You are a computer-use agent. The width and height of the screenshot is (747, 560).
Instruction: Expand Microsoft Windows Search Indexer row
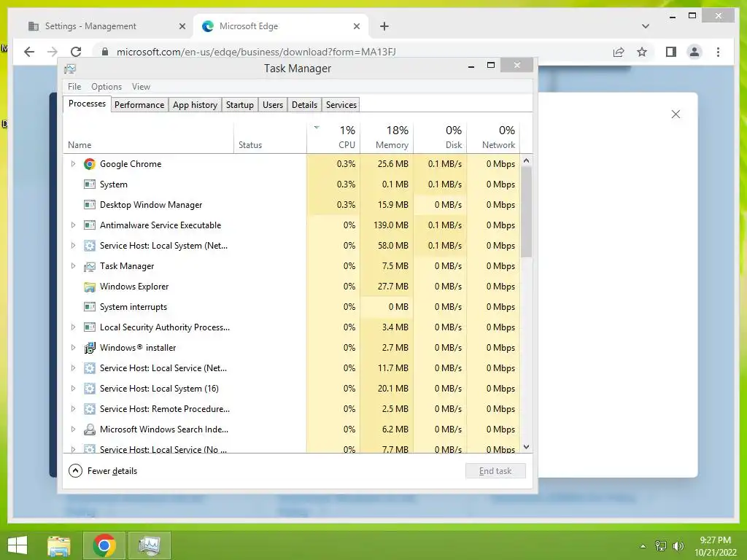(73, 429)
